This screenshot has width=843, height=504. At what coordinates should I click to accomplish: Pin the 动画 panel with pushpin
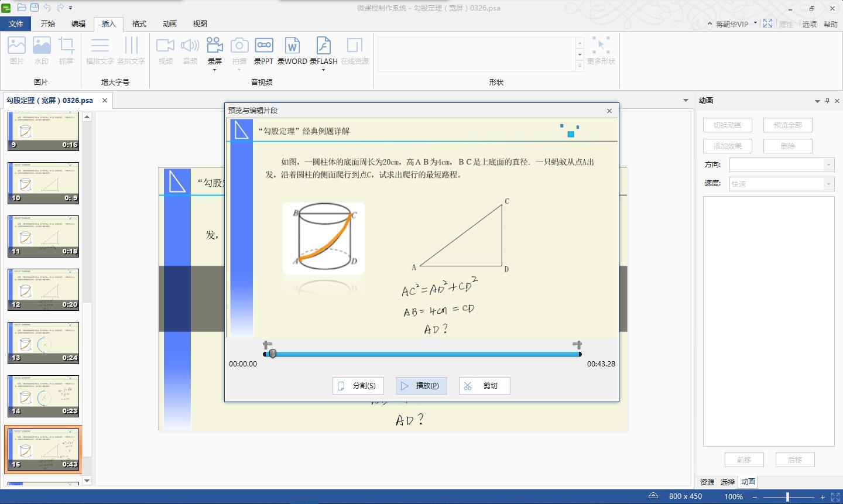(x=827, y=101)
